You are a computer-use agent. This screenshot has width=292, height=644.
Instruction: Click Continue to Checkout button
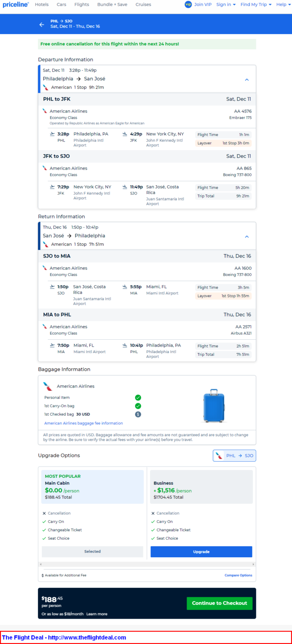point(220,603)
